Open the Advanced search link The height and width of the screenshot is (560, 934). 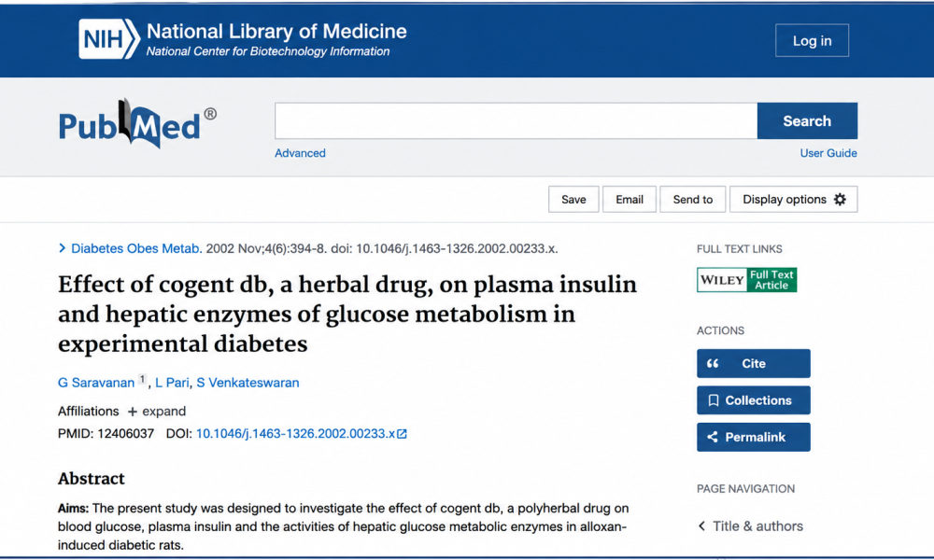300,153
